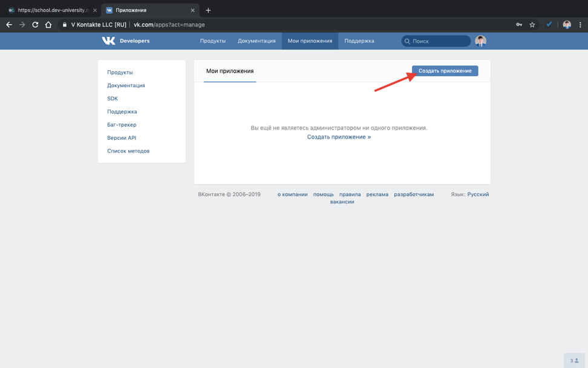Click the footer link вакансии
Viewport: 588px width, 368px height.
342,202
